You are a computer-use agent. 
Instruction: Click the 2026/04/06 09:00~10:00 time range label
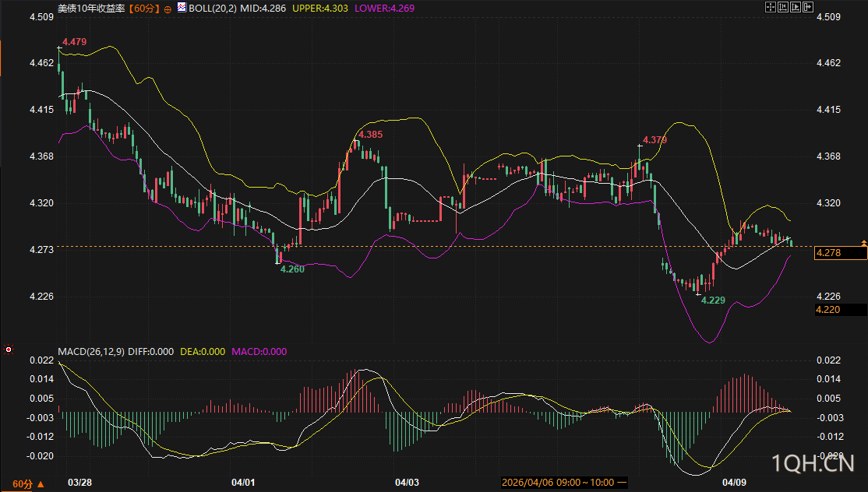(559, 483)
